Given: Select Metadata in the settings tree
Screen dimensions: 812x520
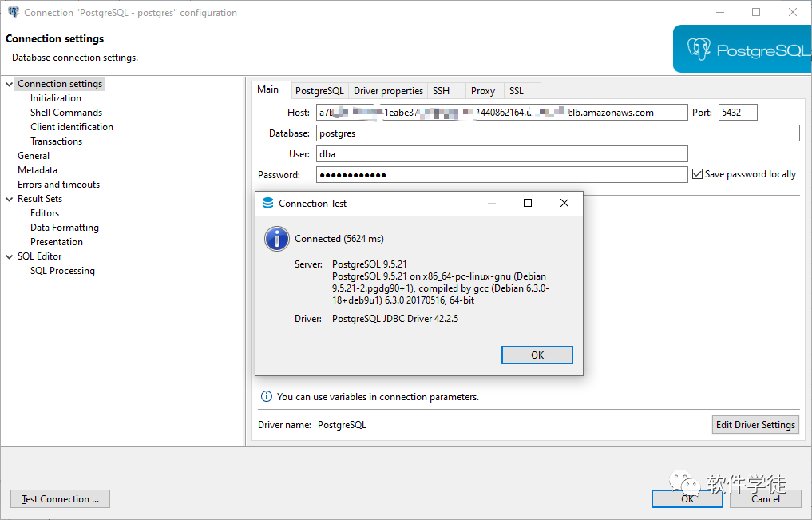Looking at the screenshot, I should 38,170.
